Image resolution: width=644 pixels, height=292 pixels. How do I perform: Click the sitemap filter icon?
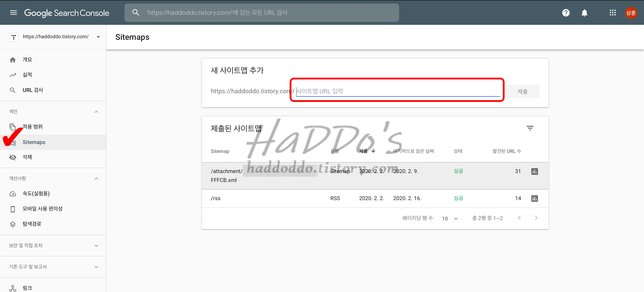click(530, 128)
